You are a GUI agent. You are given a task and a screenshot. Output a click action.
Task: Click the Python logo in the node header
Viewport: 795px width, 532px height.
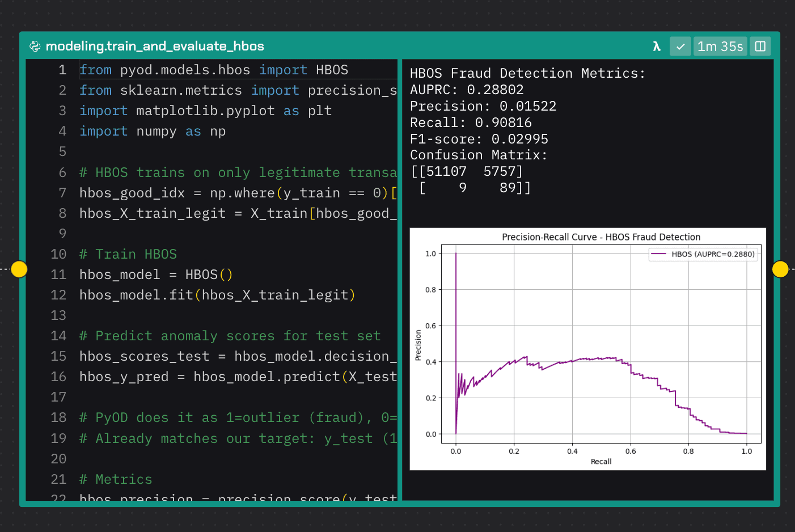click(35, 46)
